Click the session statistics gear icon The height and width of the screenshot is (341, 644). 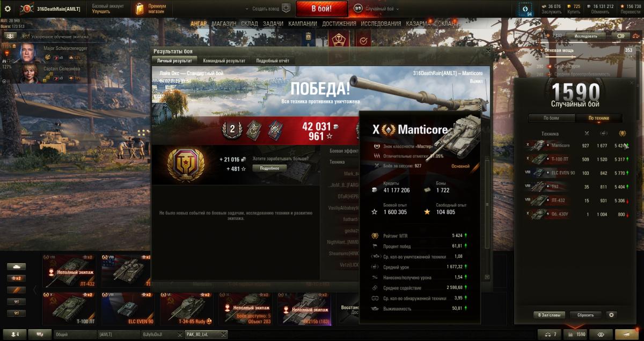click(x=611, y=315)
